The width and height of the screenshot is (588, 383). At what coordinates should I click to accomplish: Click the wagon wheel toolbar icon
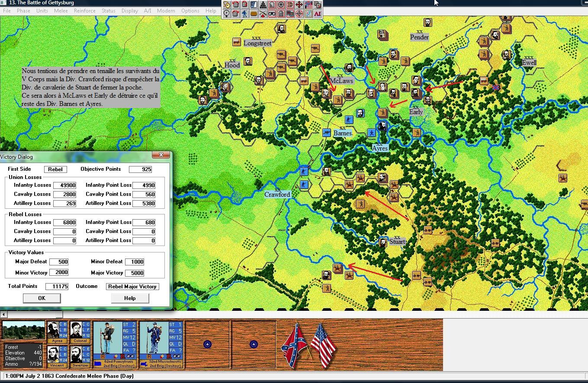(x=281, y=5)
